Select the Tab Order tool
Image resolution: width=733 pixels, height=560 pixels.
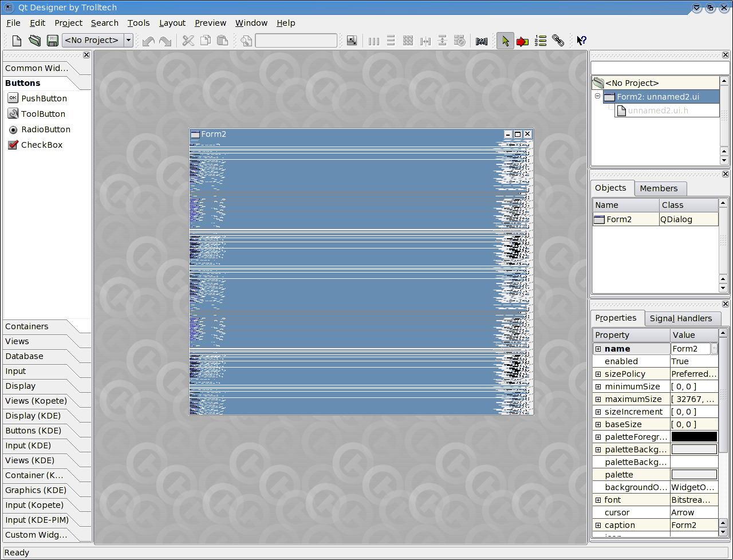coord(541,41)
